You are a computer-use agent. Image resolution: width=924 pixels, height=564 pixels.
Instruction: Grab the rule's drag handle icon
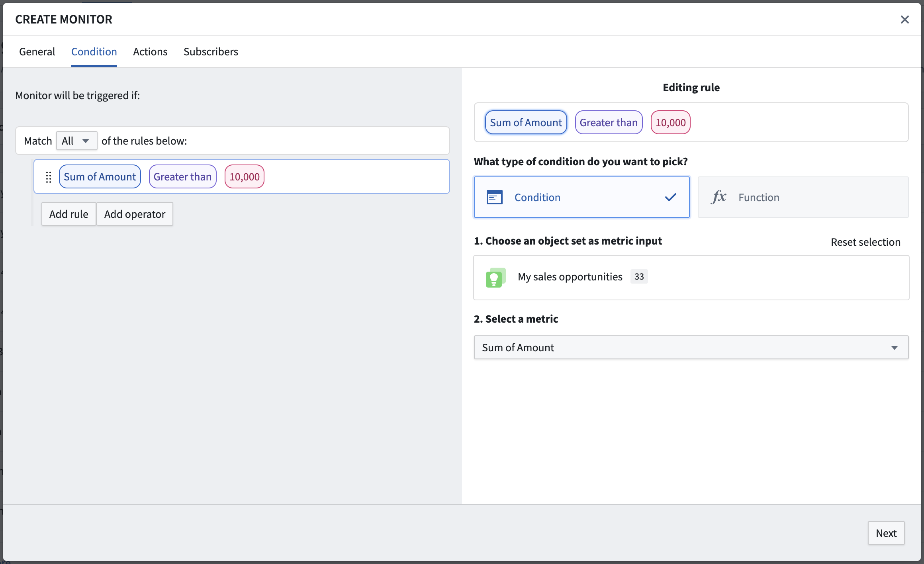click(49, 177)
